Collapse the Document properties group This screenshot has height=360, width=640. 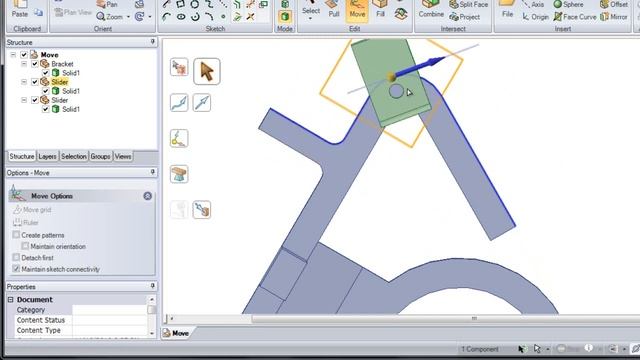coord(10,300)
